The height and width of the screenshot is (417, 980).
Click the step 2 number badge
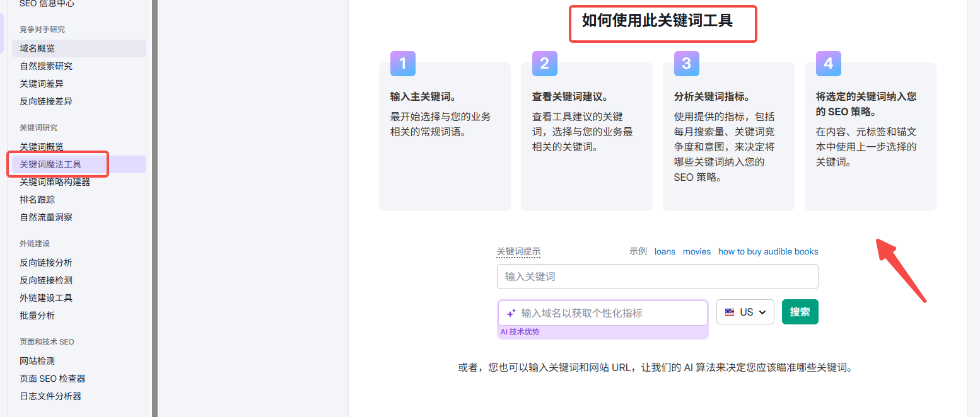[545, 63]
